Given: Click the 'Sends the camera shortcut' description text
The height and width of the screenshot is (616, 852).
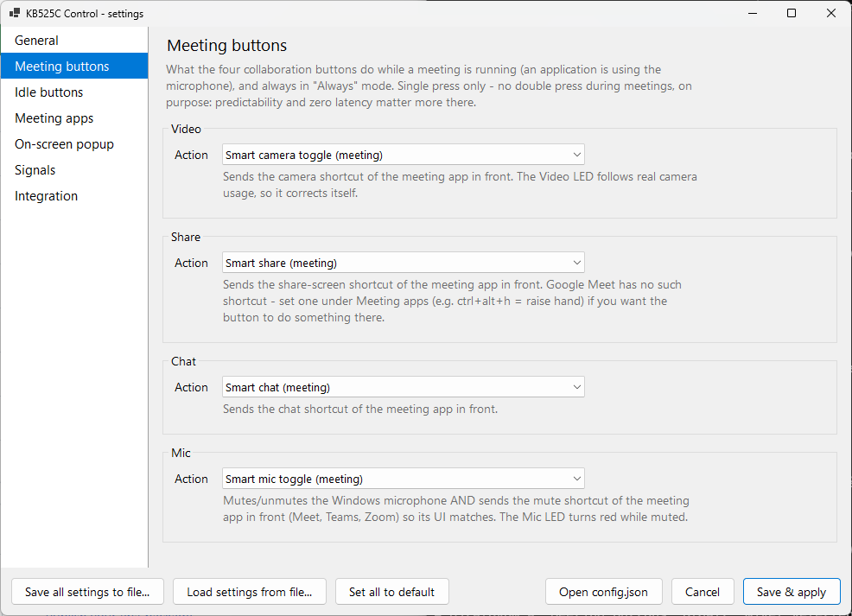Looking at the screenshot, I should click(x=460, y=185).
